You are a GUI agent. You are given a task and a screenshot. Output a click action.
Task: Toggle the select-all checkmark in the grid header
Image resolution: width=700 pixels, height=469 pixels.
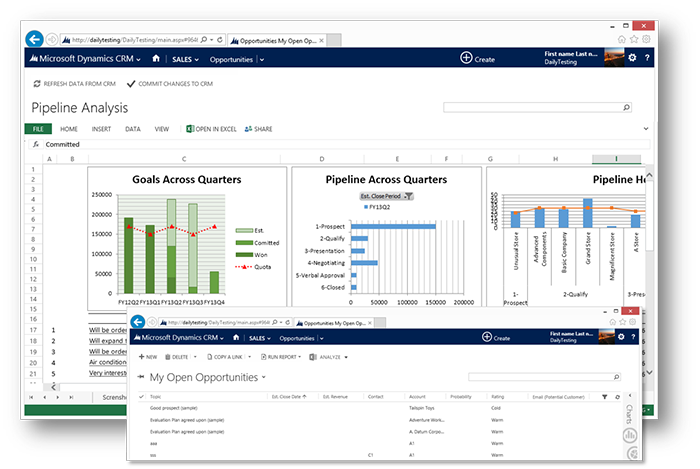coord(142,396)
